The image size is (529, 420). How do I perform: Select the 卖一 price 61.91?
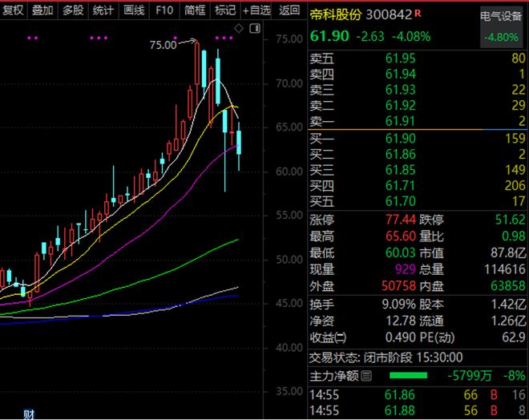(401, 121)
